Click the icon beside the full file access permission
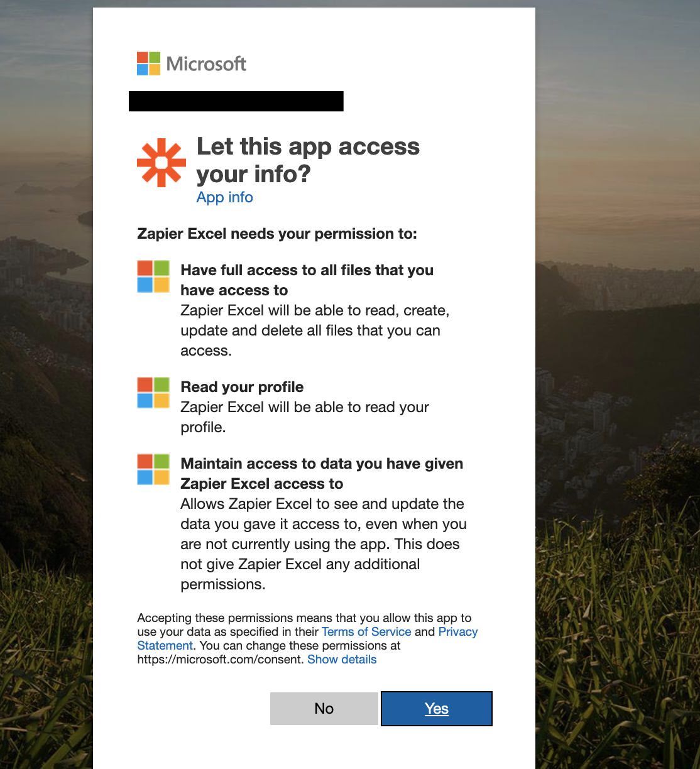Viewport: 700px width, 769px height. 153,276
